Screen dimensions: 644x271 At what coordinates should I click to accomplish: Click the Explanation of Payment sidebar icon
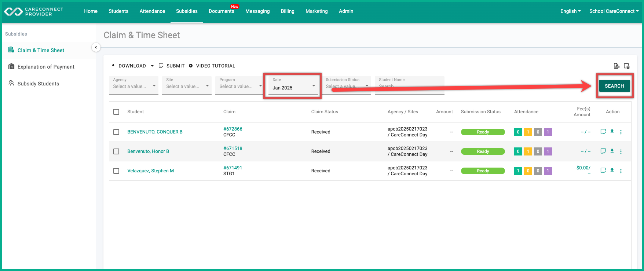point(11,66)
